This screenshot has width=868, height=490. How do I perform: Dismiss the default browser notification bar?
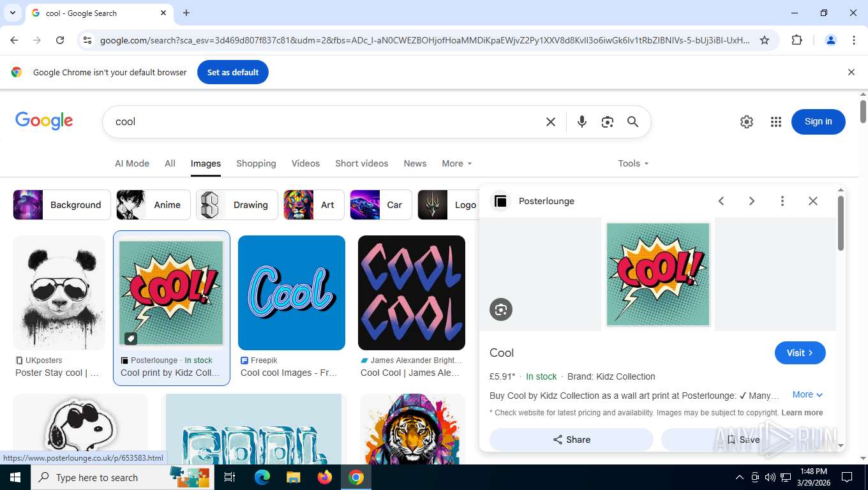coord(851,72)
